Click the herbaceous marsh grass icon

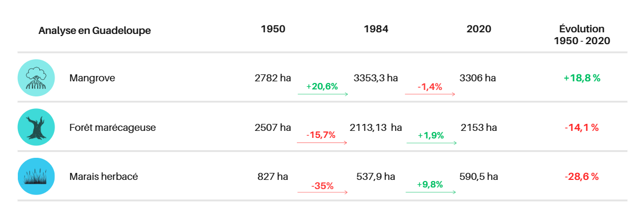(x=36, y=176)
